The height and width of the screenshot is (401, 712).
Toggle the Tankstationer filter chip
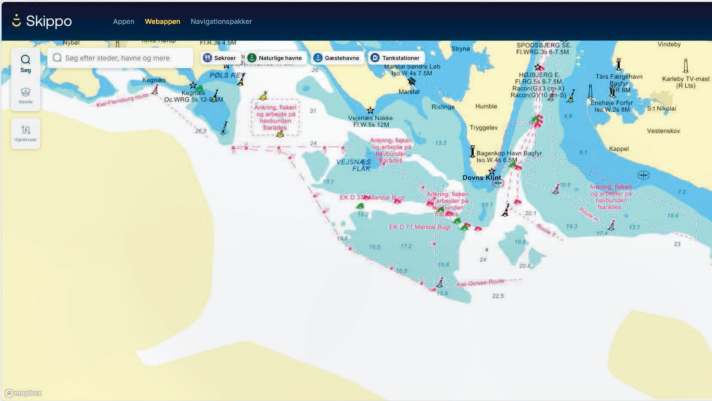[x=394, y=59]
